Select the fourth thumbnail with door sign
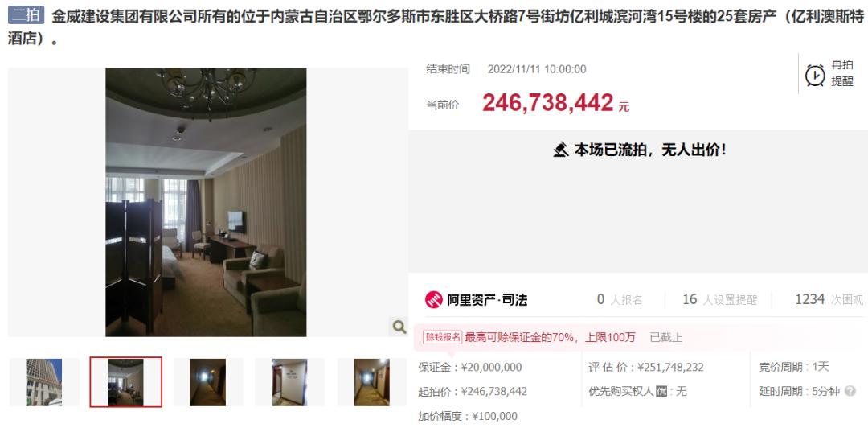 click(x=289, y=382)
